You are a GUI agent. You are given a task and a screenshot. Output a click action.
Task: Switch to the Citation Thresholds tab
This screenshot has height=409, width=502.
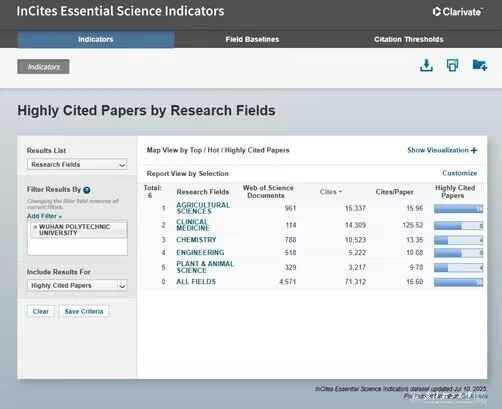tap(409, 39)
